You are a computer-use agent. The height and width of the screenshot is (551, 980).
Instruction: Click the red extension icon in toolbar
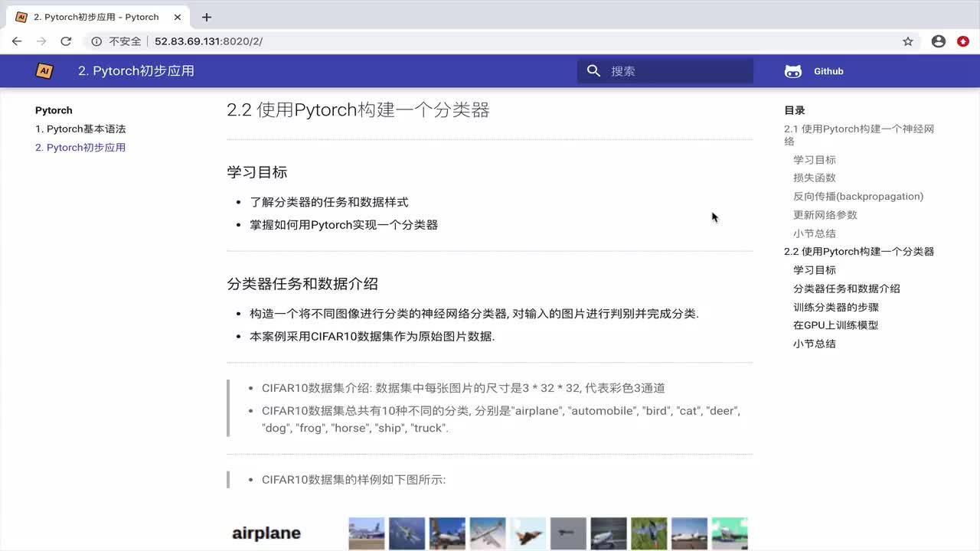pos(963,41)
